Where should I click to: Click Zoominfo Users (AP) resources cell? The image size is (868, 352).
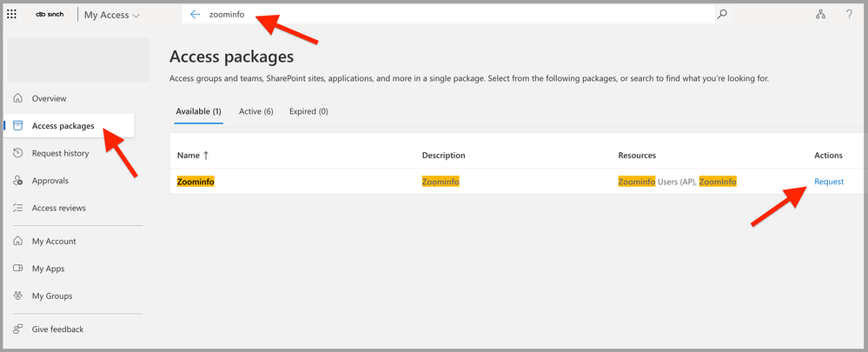tap(678, 182)
